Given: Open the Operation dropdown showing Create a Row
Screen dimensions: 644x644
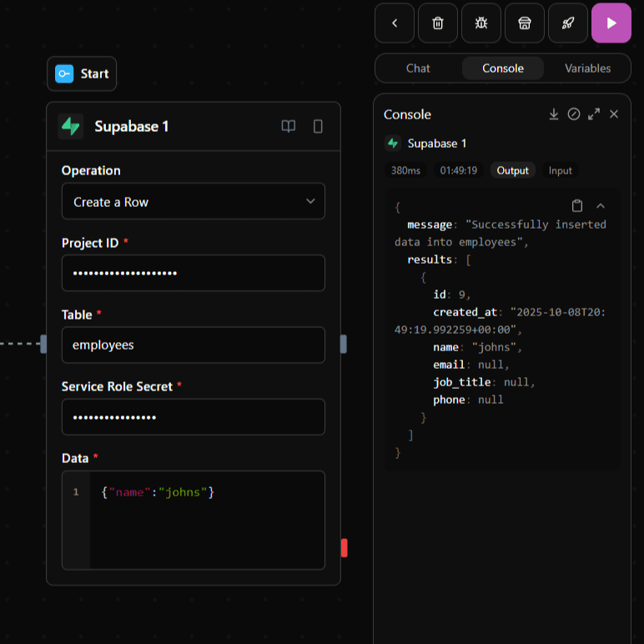Looking at the screenshot, I should tap(193, 202).
